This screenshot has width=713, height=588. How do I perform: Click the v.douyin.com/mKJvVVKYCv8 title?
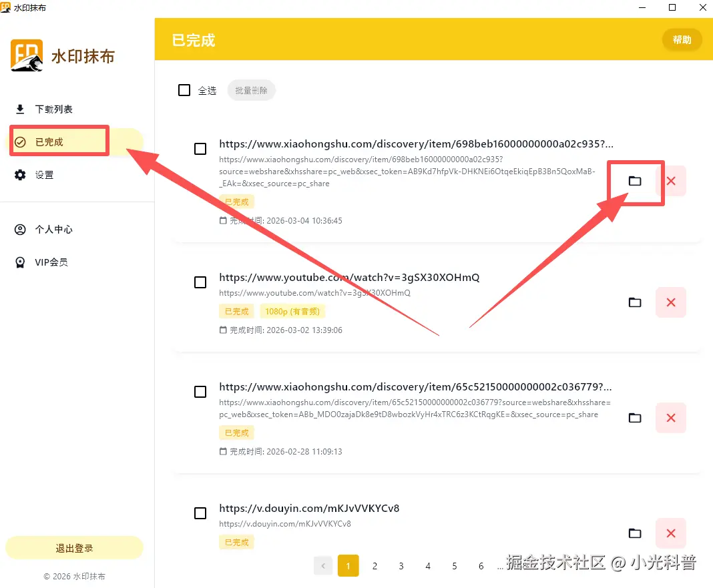pyautogui.click(x=309, y=509)
